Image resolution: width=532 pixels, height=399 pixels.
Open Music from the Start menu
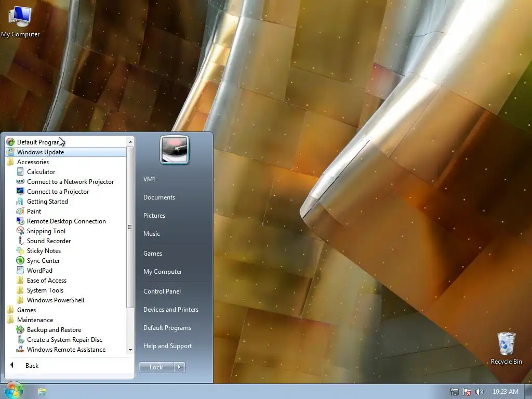151,233
